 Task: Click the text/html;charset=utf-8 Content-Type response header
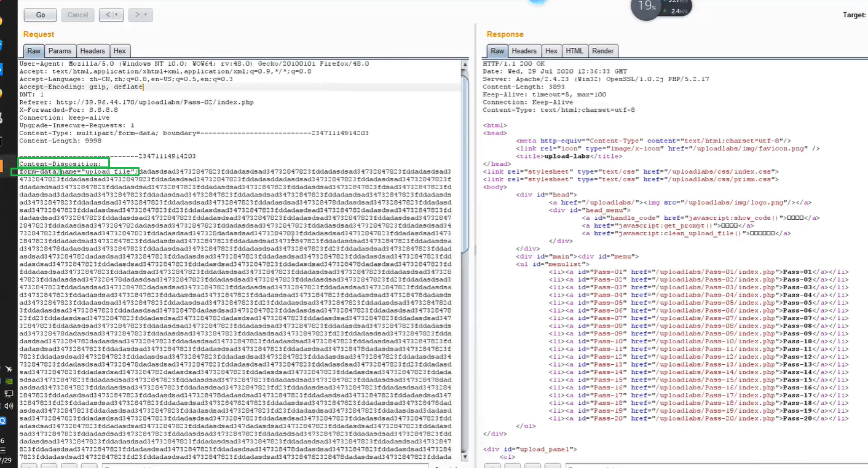559,110
